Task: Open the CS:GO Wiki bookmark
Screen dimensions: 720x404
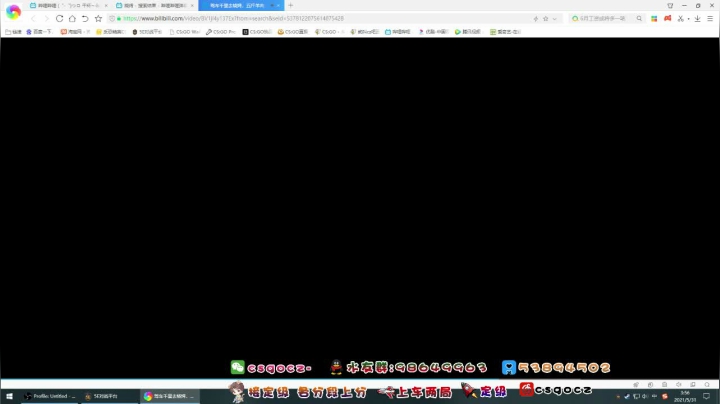Action: point(185,32)
